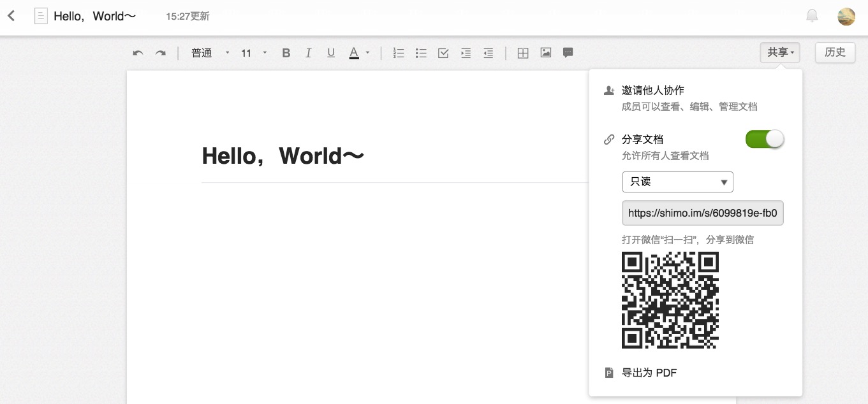Insert a checkbox task list
The image size is (868, 404).
(443, 54)
